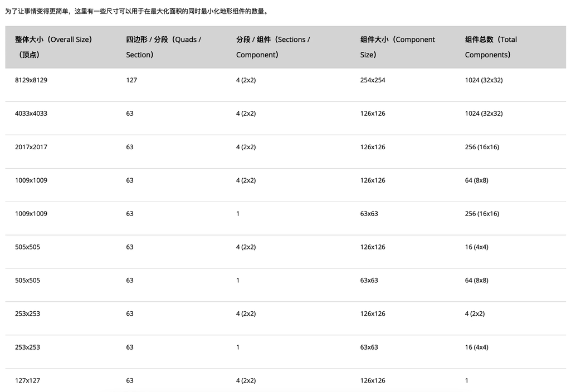Click the 127 quads per section cell
The height and width of the screenshot is (392, 571).
(x=131, y=80)
